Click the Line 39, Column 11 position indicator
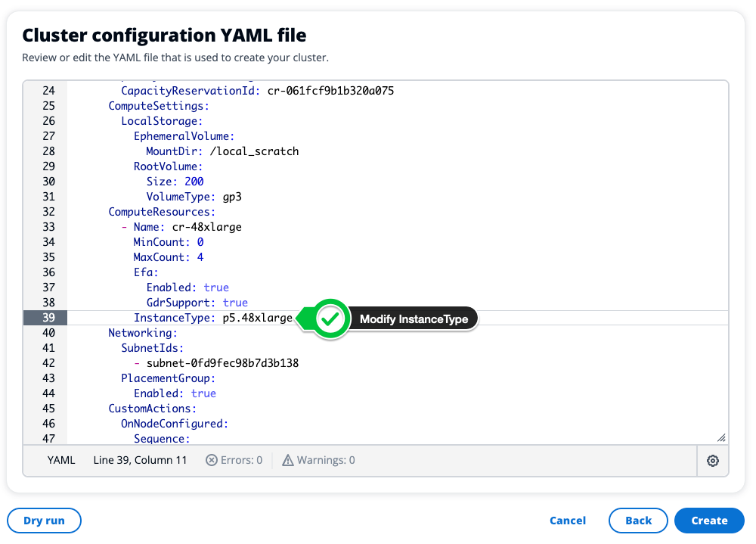Viewport: 756px width, 544px height. pyautogui.click(x=140, y=460)
